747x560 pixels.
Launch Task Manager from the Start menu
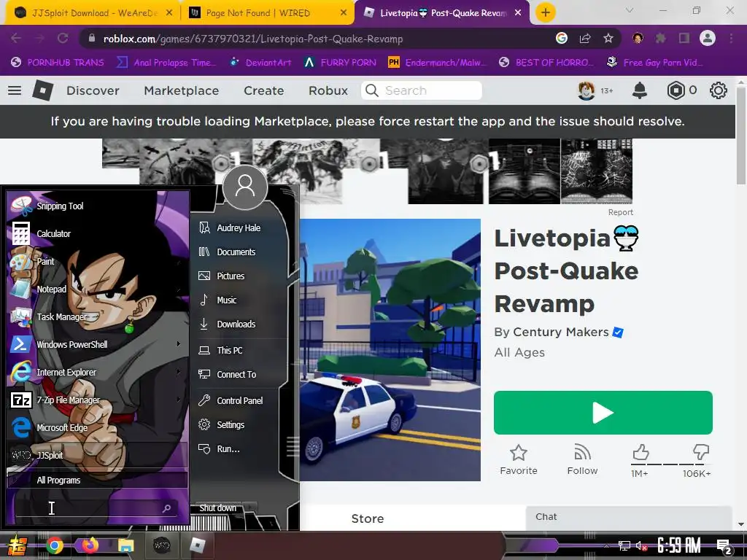coord(98,316)
